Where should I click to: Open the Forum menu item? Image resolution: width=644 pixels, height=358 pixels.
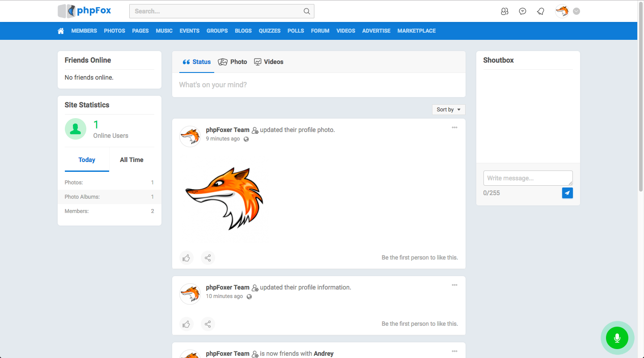click(x=320, y=31)
